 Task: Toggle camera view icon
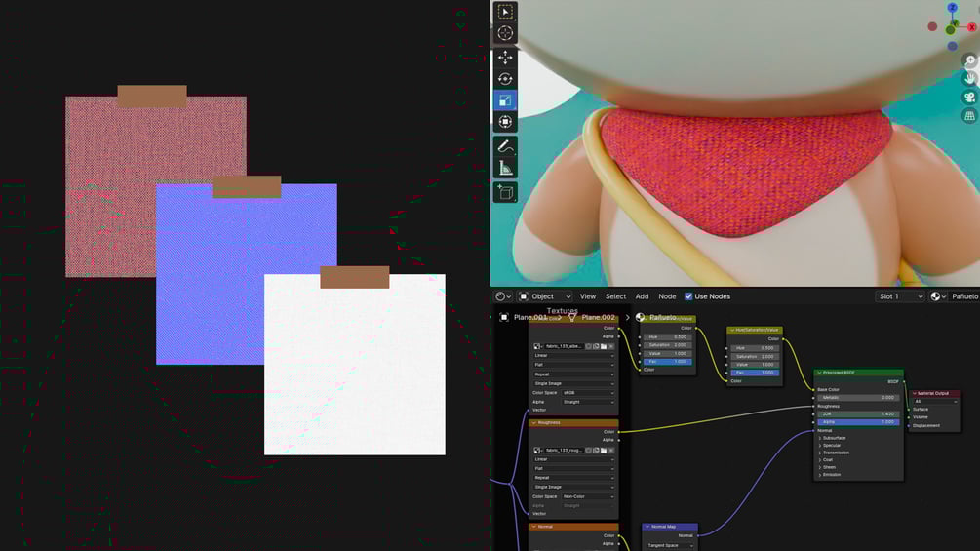pyautogui.click(x=970, y=97)
